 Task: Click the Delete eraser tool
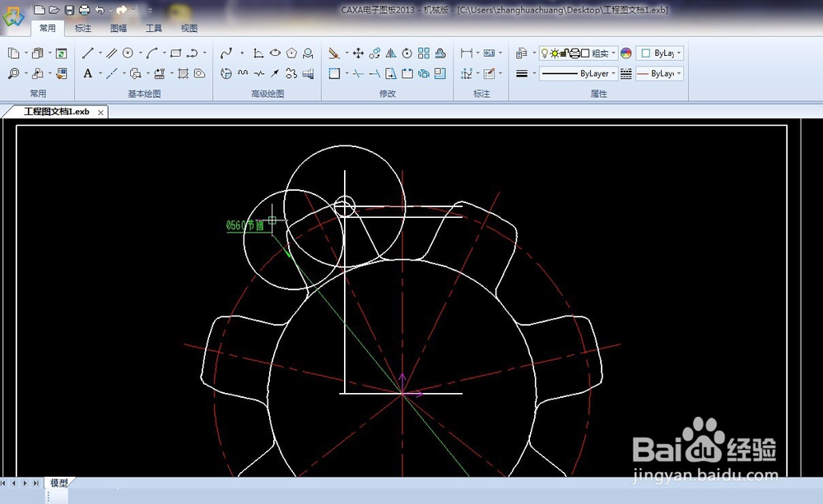(x=334, y=53)
